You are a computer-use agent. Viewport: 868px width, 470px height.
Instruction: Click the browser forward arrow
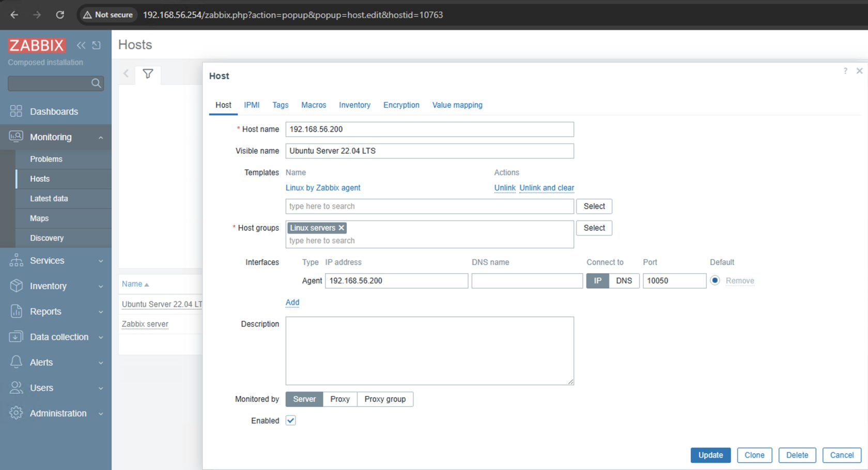coord(37,15)
